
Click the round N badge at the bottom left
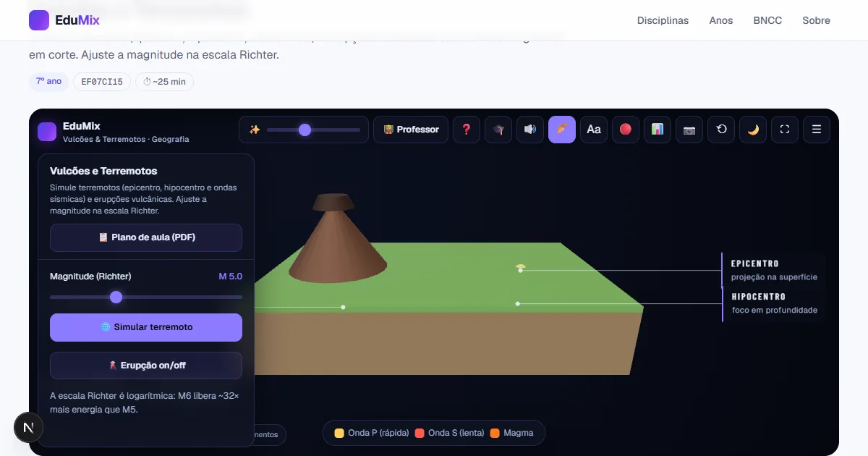(x=29, y=428)
